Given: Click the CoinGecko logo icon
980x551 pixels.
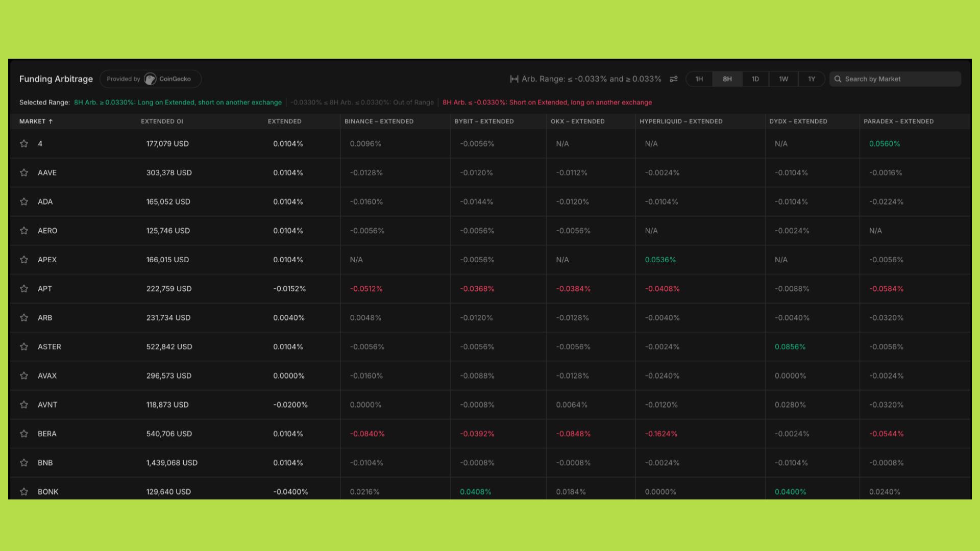Looking at the screenshot, I should [150, 79].
